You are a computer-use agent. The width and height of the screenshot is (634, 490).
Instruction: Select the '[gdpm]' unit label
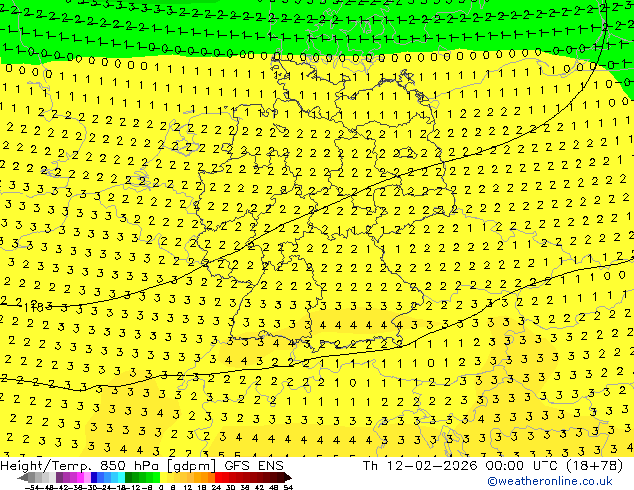pos(192,466)
